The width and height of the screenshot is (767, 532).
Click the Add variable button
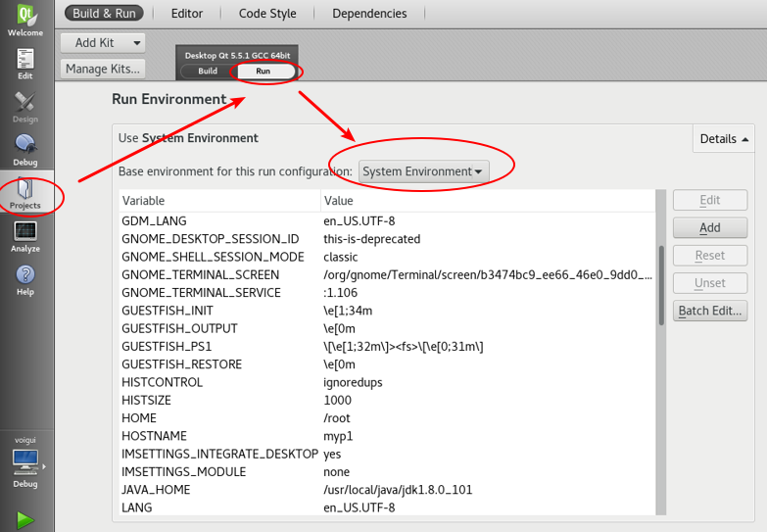[x=710, y=228]
